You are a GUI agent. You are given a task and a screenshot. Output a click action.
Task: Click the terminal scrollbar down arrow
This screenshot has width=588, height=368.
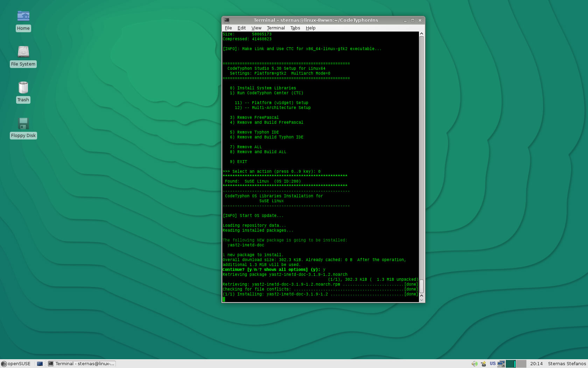tap(422, 300)
